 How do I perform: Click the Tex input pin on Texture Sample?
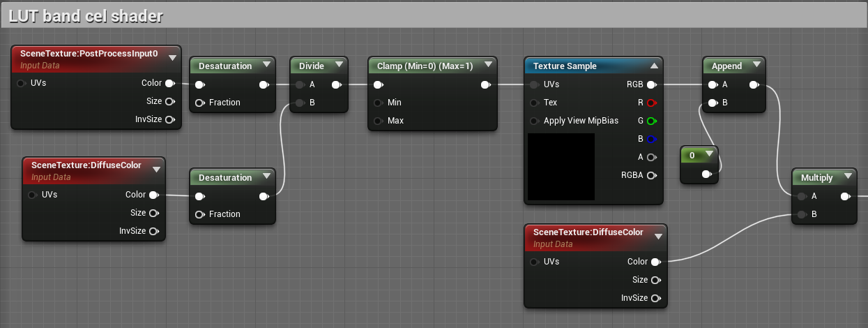(534, 103)
